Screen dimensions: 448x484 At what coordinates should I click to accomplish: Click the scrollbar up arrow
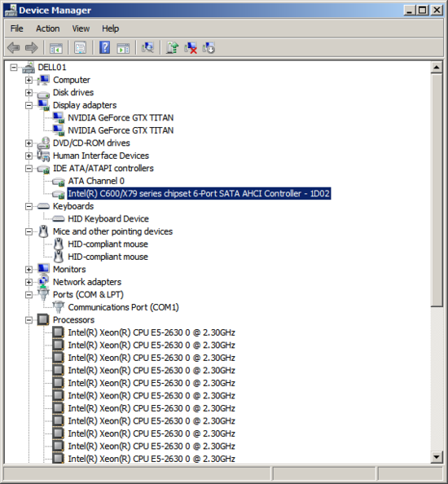437,67
